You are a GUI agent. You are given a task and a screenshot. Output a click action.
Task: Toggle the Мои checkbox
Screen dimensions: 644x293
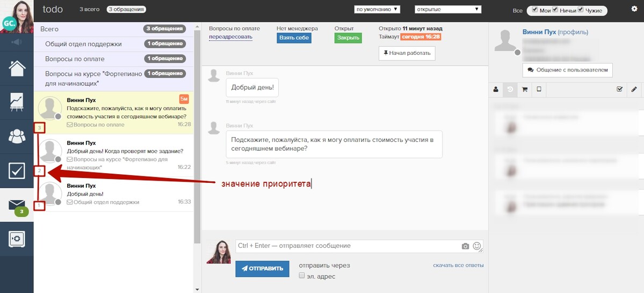tap(535, 10)
